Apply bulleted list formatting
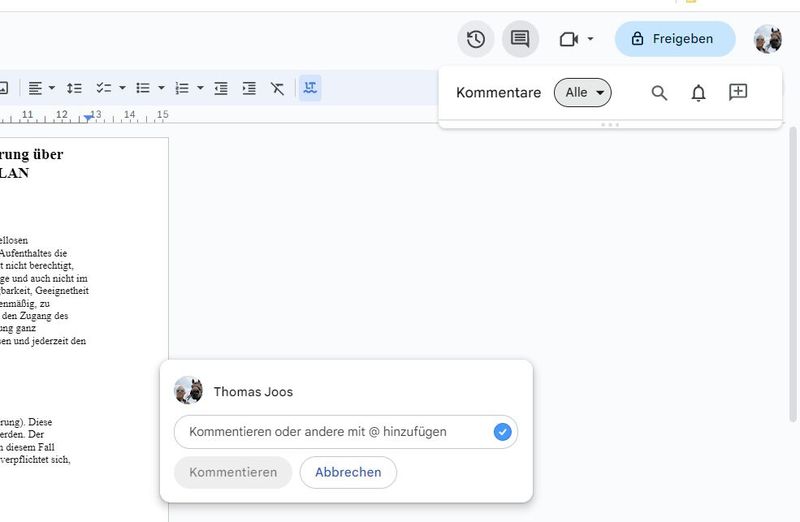 143,88
